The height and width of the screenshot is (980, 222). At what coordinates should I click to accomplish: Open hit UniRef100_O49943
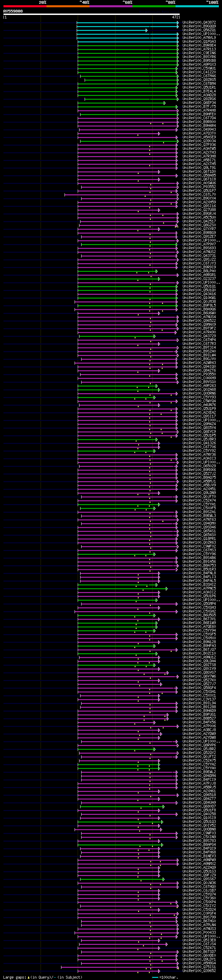tap(199, 129)
